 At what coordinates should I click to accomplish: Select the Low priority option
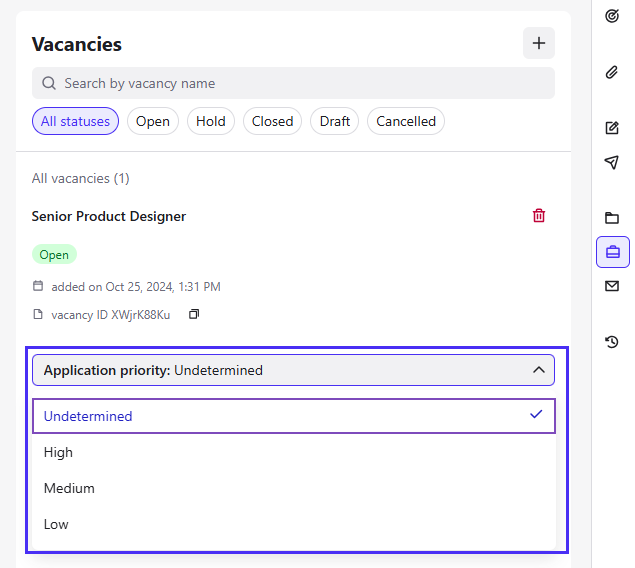294,524
